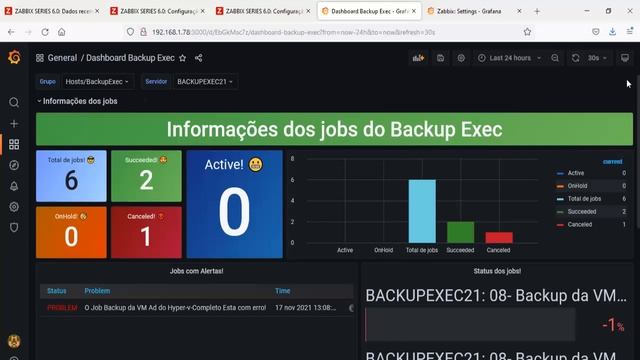The width and height of the screenshot is (640, 360).
Task: Click the blue Total de jobs bar
Action: [x=422, y=211]
